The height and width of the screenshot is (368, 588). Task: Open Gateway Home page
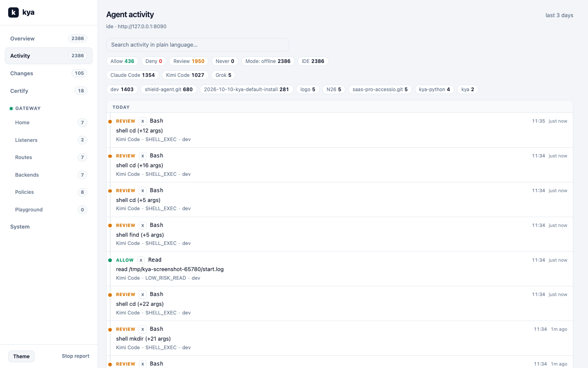(51, 123)
